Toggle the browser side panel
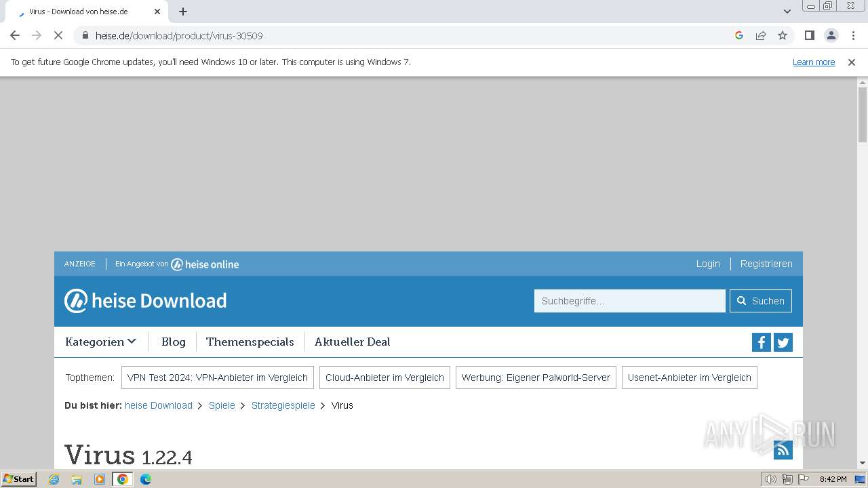This screenshot has width=868, height=488. 810,35
